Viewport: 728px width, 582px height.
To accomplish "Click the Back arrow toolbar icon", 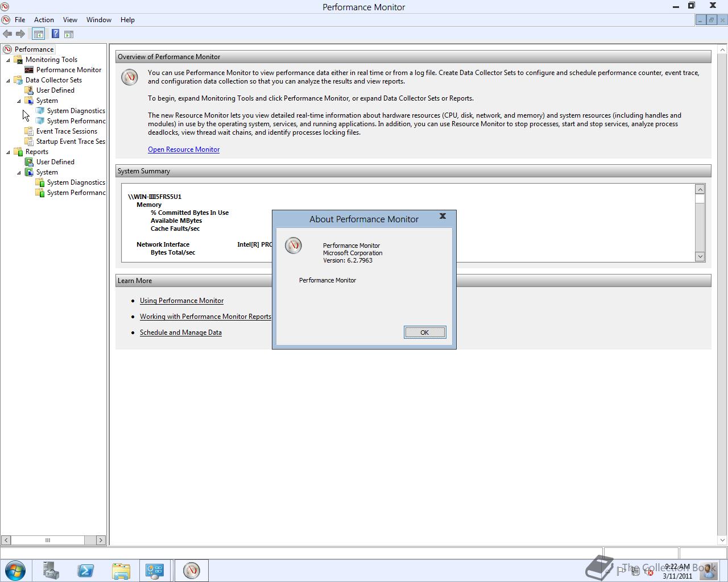I will coord(7,34).
